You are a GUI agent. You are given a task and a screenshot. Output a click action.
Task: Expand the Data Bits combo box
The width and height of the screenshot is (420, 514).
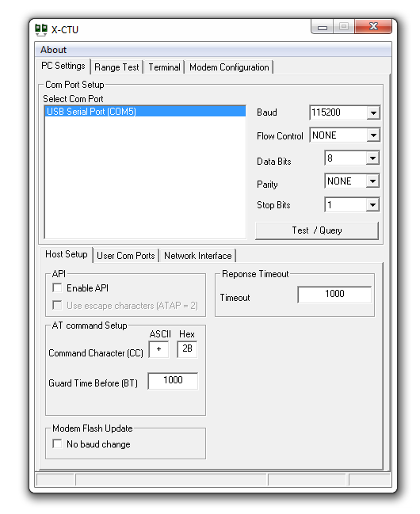(372, 158)
